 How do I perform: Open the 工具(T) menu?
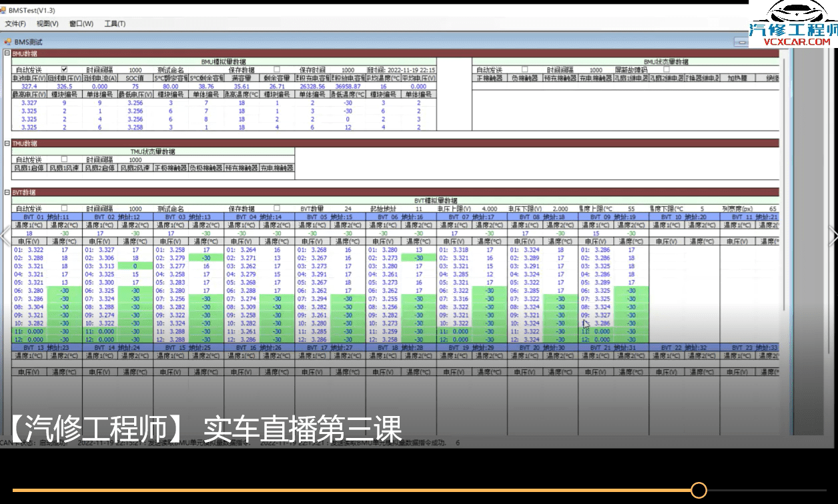115,22
